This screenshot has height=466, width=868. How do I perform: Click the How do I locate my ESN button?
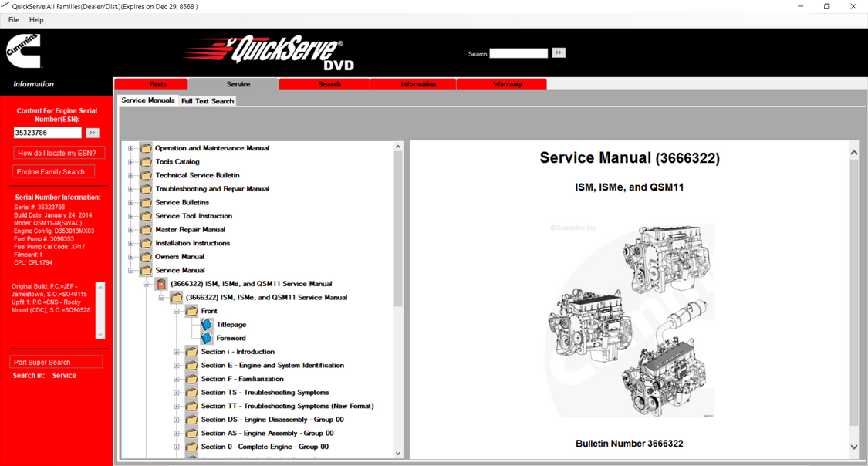(59, 152)
